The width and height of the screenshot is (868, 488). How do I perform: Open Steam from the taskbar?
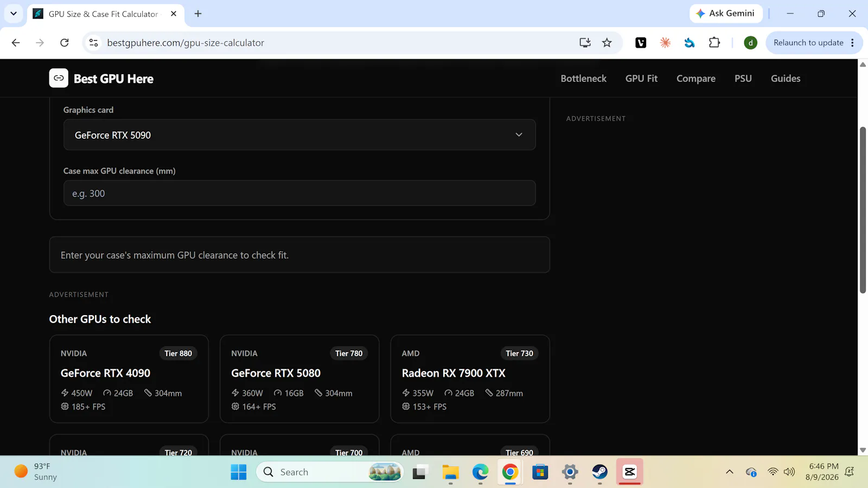(x=599, y=472)
